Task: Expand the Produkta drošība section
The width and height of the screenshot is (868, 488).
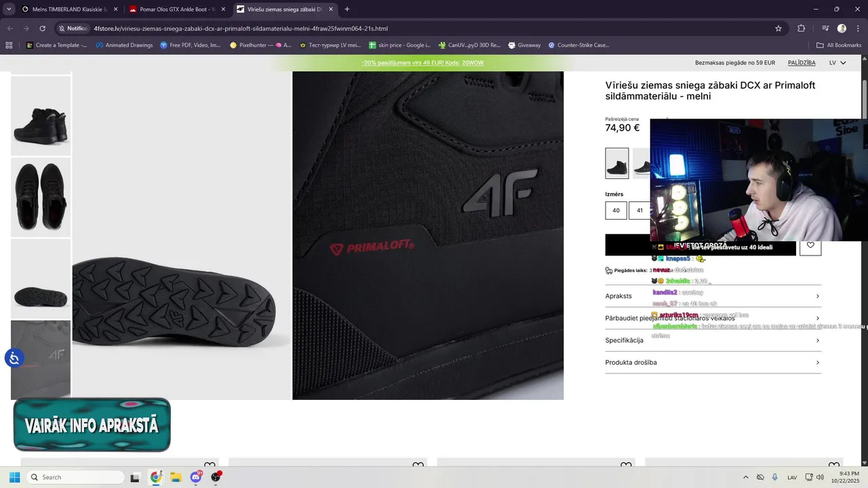Action: coord(713,363)
